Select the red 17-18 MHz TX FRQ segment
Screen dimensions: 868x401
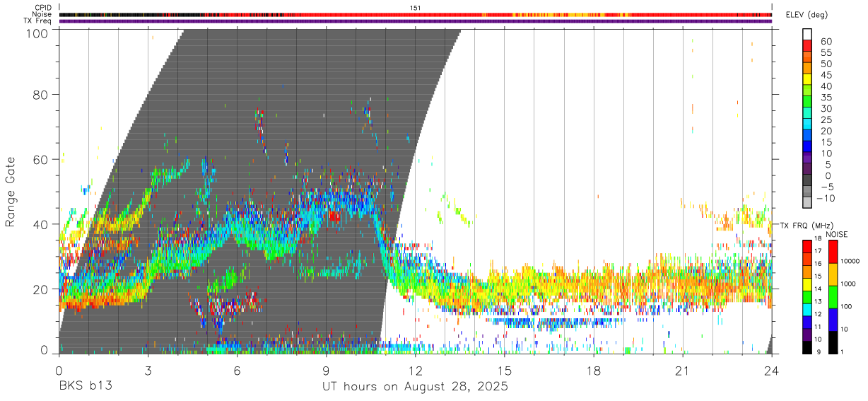coord(807,246)
